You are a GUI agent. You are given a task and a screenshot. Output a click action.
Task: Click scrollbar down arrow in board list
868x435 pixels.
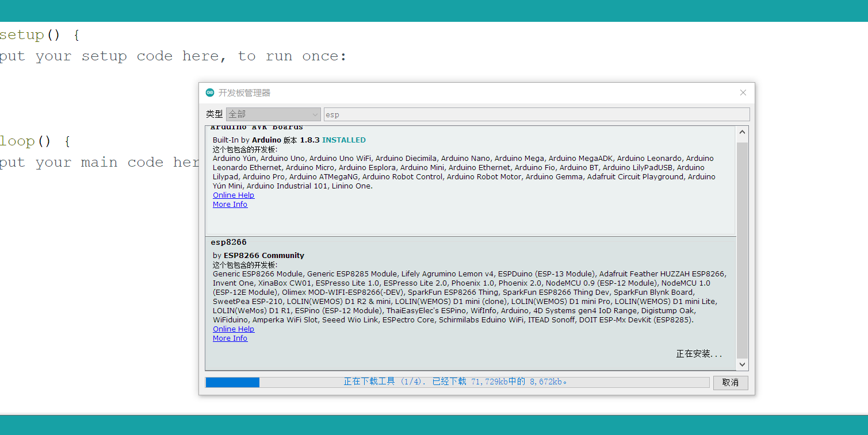tap(743, 364)
